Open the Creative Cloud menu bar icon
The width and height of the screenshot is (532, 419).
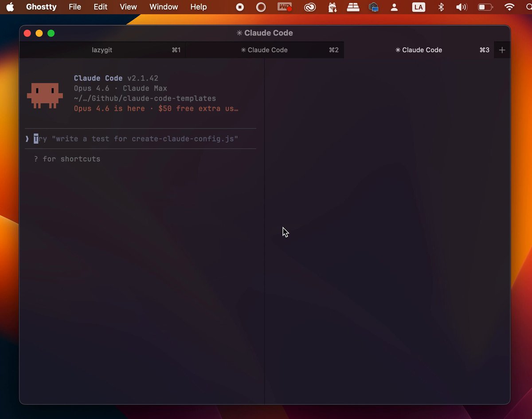309,7
